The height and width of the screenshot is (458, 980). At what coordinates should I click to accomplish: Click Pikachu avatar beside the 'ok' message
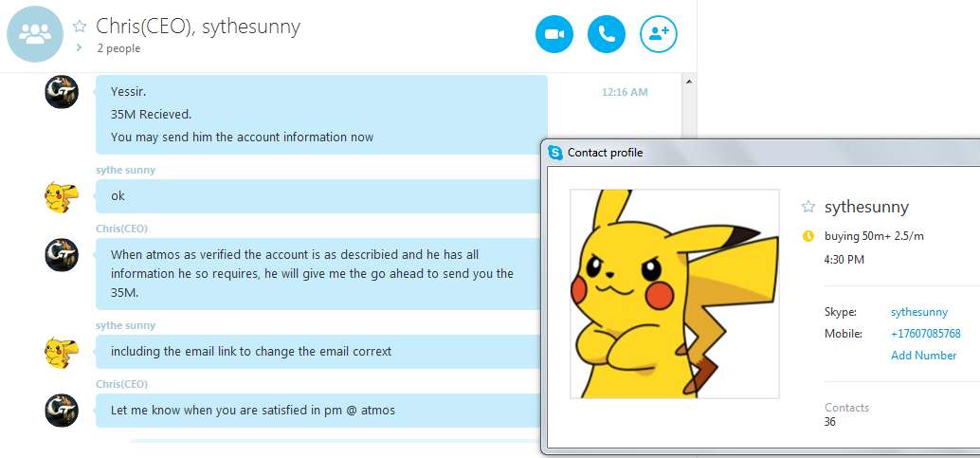(x=62, y=196)
